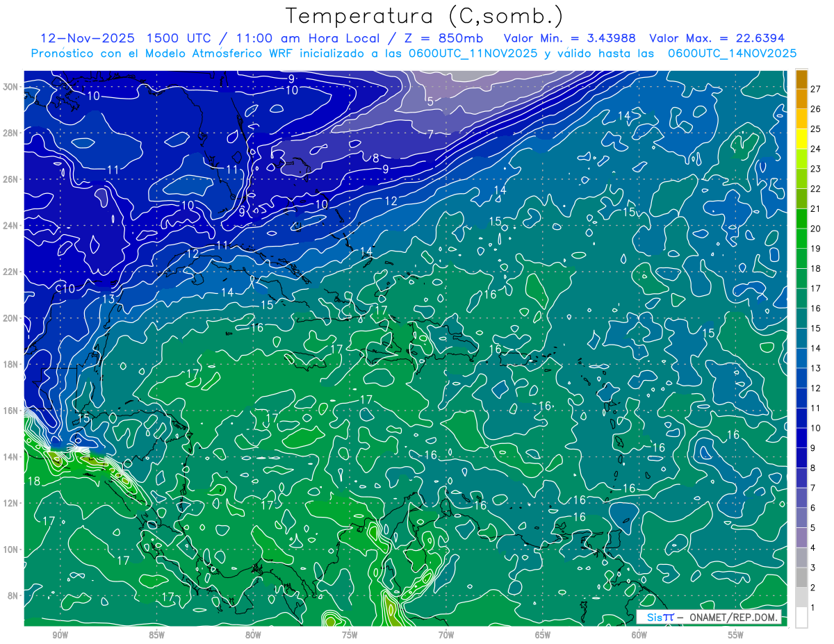Click the value '3' on the color scale
This screenshot has height=644, width=834.
click(x=813, y=568)
